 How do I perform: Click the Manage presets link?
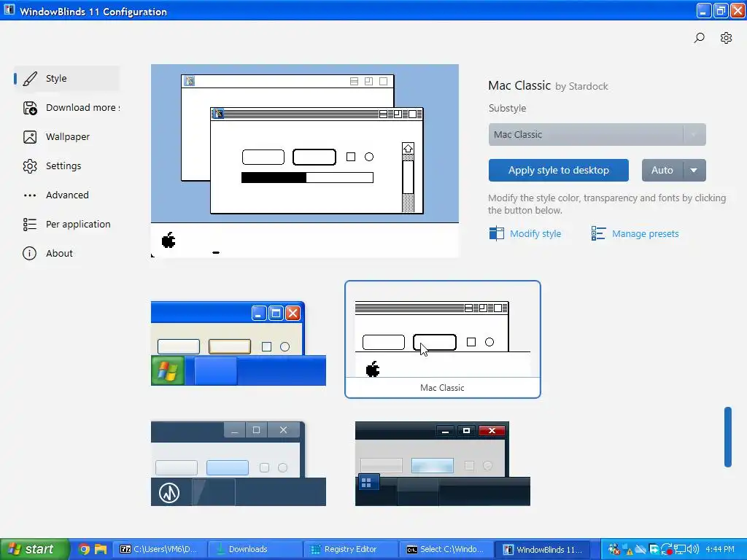[645, 234]
